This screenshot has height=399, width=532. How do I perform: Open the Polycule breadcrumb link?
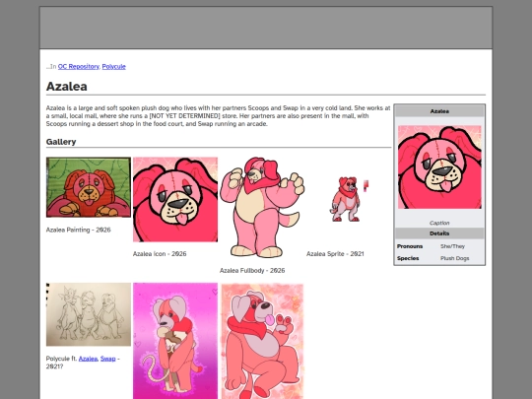(x=113, y=67)
